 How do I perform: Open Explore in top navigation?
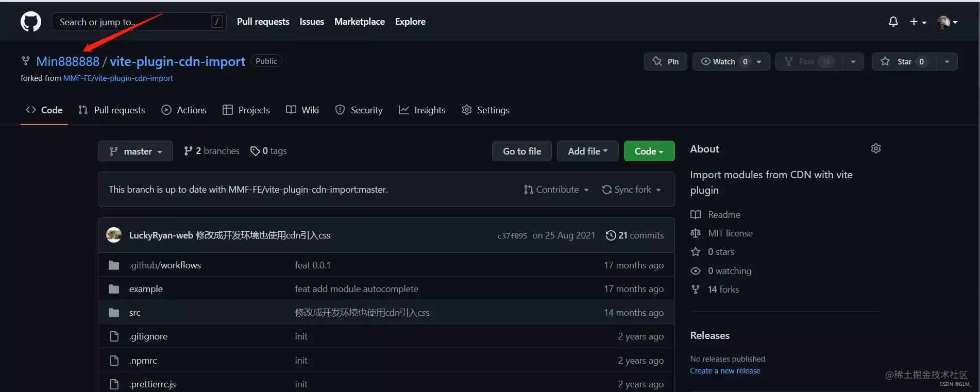(410, 22)
